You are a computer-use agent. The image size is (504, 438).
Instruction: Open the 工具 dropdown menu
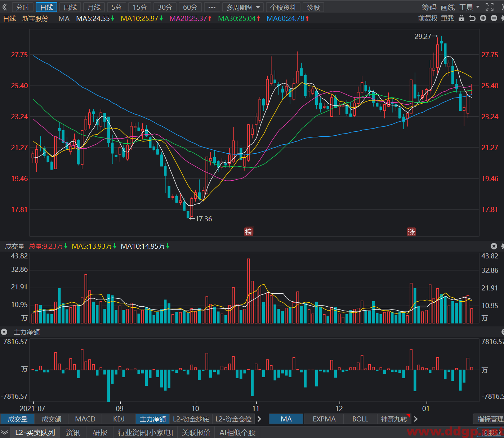point(469,7)
